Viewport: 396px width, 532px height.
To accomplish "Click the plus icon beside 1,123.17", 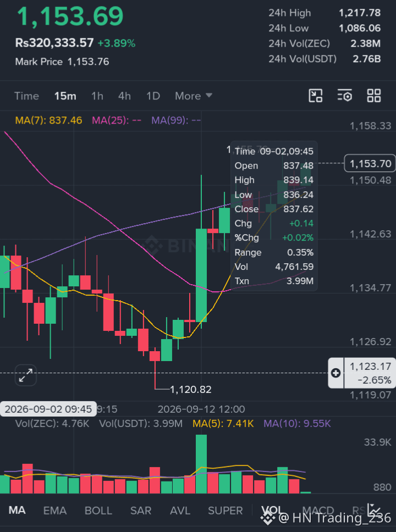I will pos(336,373).
